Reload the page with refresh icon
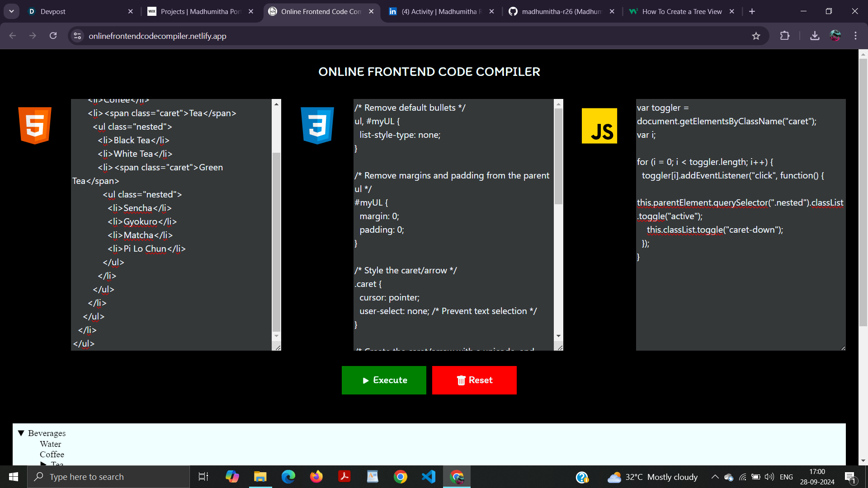Screen dimensions: 868x488 [x=53, y=36]
